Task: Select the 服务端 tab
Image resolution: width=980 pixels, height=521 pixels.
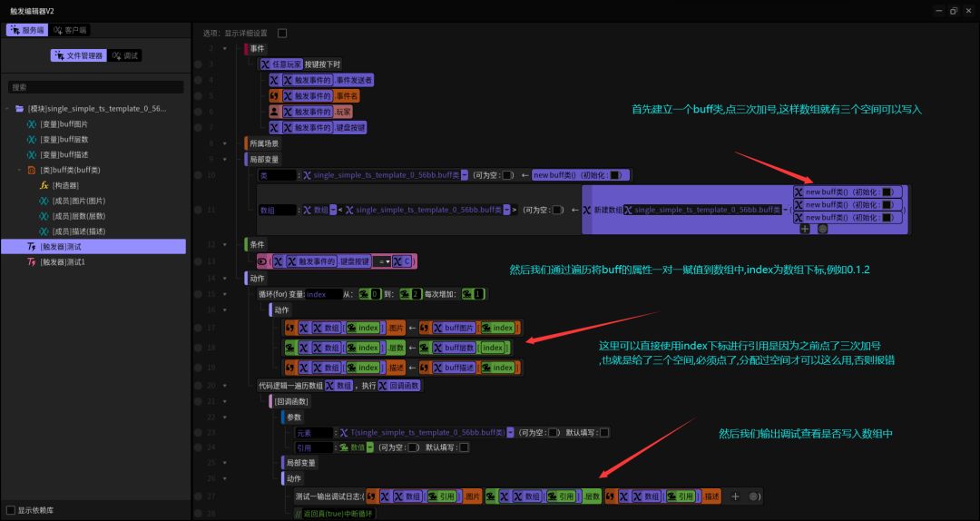Action: coord(28,30)
